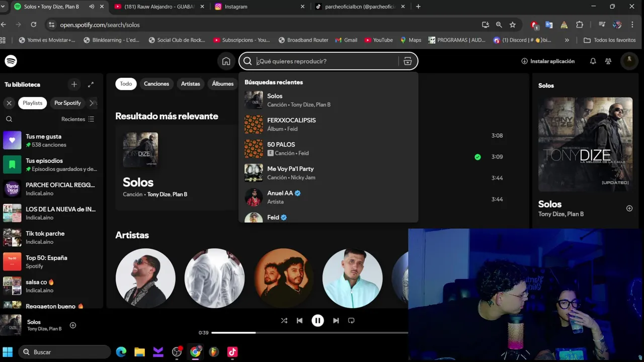The image size is (644, 362).
Task: Show more bookmarks with the chevron
Action: coord(567,40)
